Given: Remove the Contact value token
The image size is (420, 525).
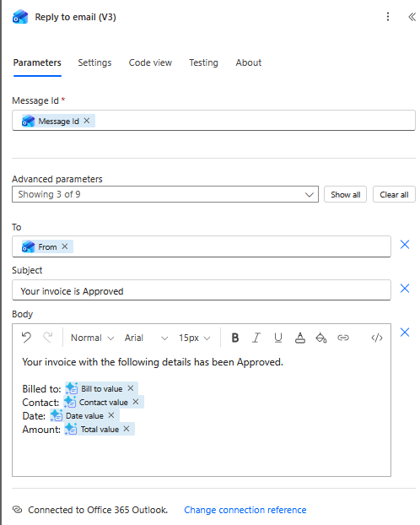Looking at the screenshot, I should [136, 402].
